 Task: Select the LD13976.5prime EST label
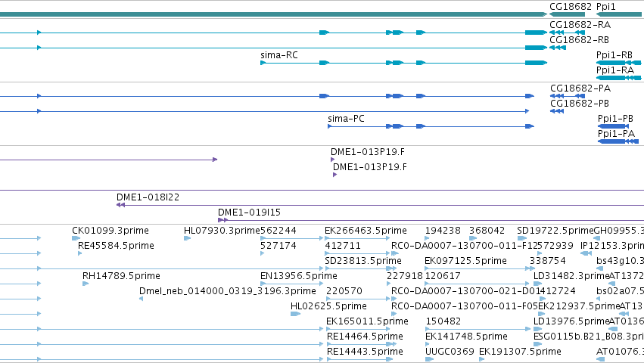click(571, 321)
